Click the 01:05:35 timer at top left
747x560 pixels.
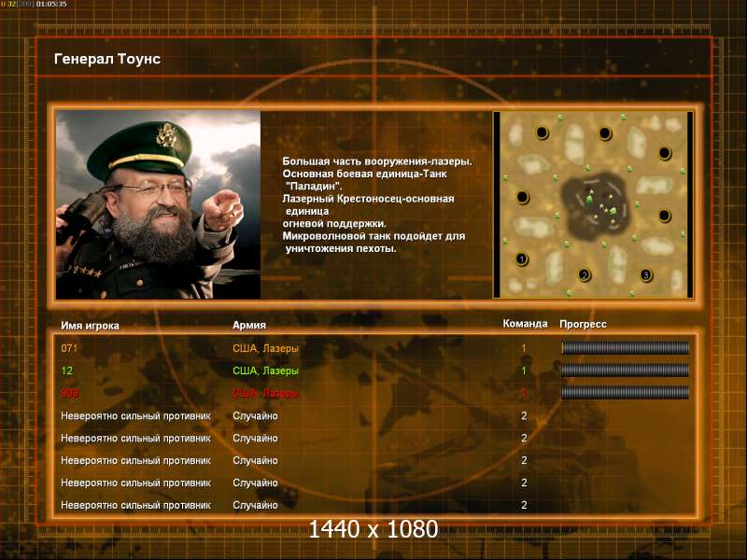[x=51, y=5]
